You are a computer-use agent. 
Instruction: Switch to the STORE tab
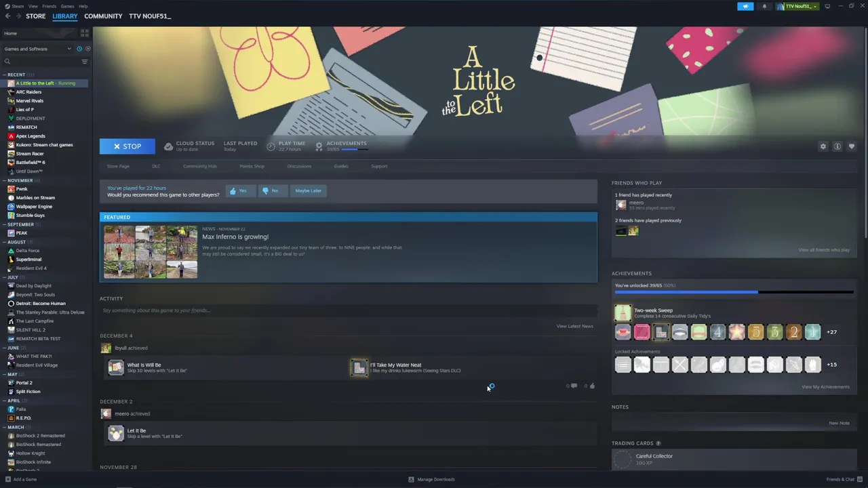(35, 16)
